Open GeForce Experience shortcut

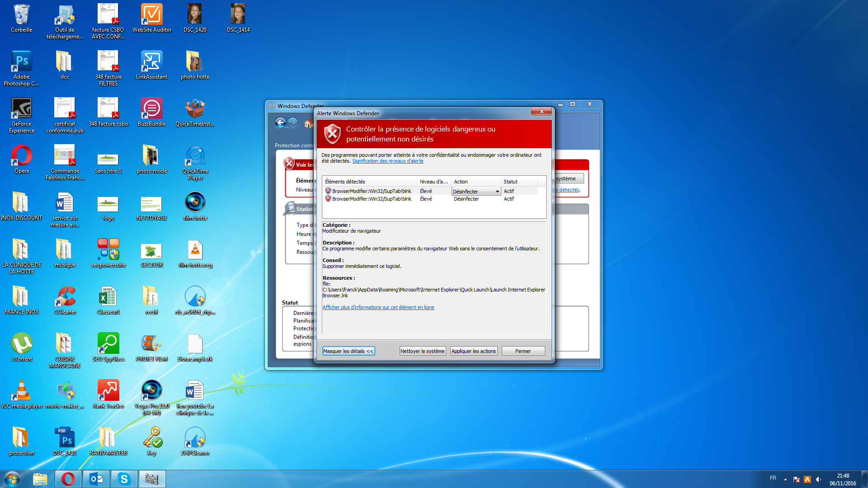point(21,115)
